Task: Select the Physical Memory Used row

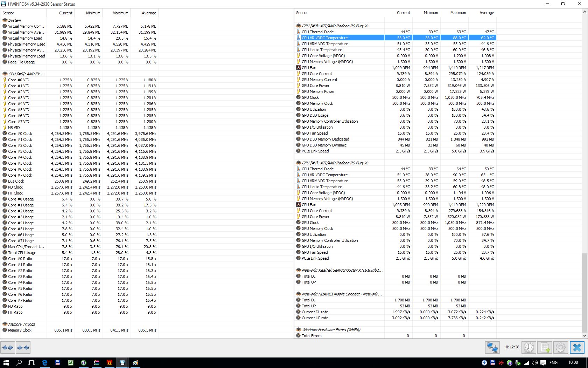Action: click(x=79, y=44)
